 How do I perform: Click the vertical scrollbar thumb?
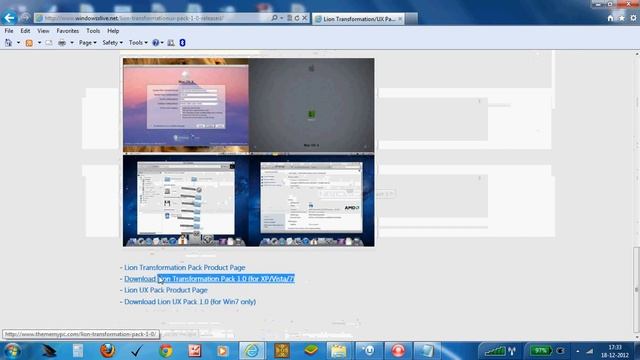coord(636,290)
